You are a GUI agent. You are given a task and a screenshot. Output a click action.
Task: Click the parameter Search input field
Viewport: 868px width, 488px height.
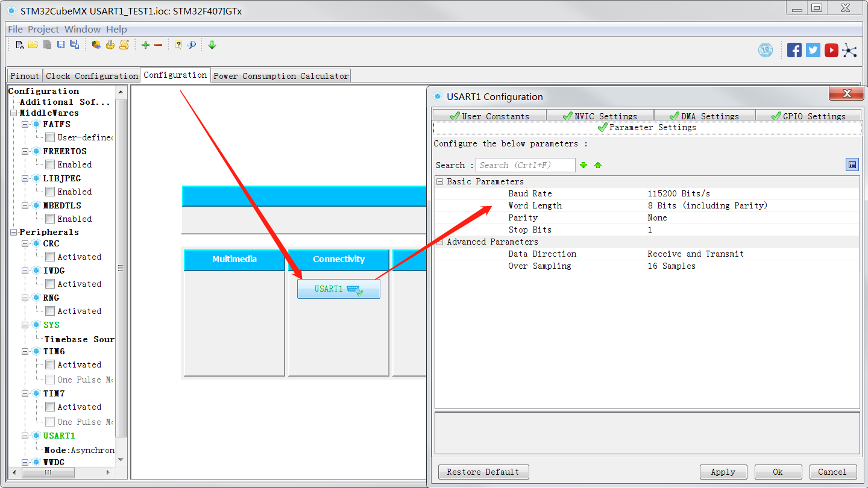tap(526, 165)
